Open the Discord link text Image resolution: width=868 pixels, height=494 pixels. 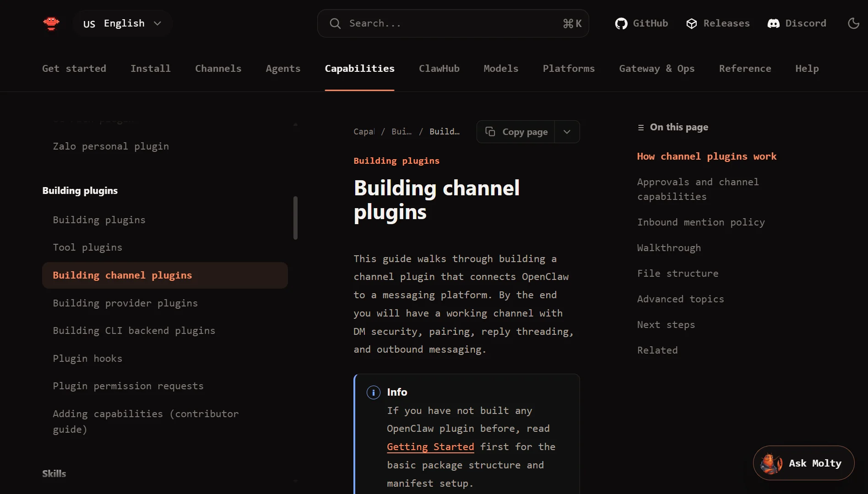(x=806, y=23)
